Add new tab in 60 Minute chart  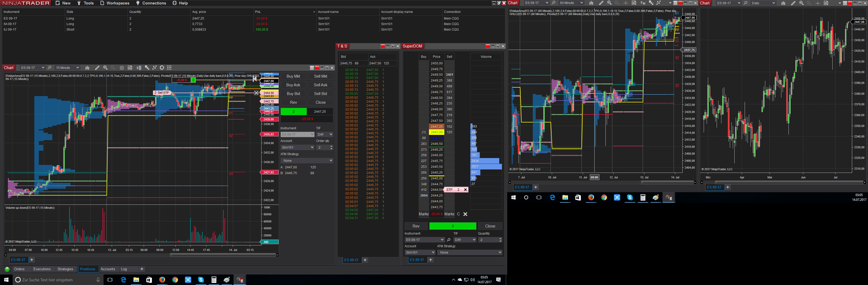(x=535, y=187)
